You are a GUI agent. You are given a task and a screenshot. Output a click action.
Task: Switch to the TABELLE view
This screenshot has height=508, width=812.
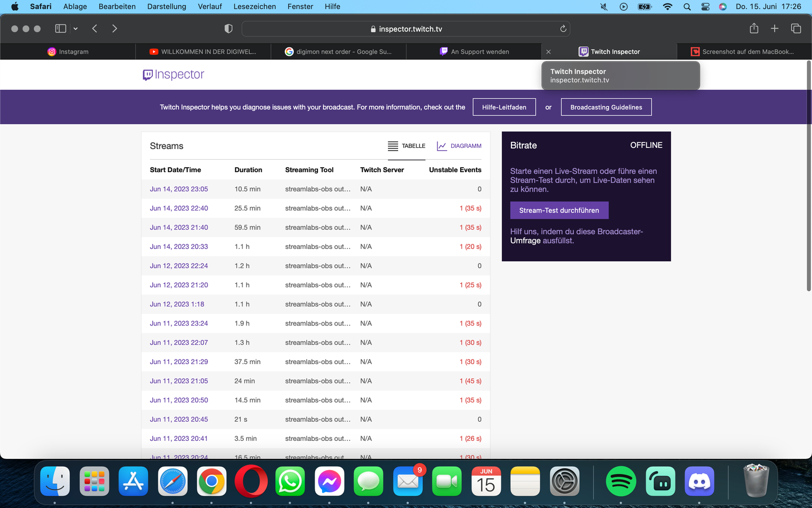[407, 146]
